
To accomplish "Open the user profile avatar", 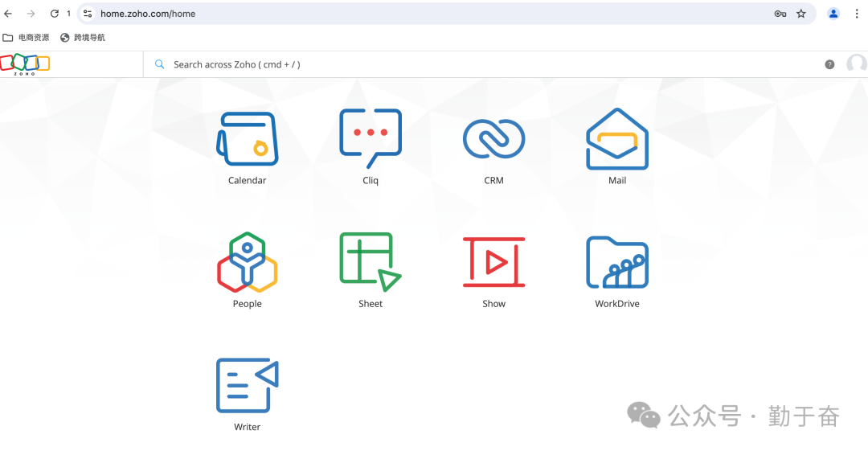I will coord(857,64).
